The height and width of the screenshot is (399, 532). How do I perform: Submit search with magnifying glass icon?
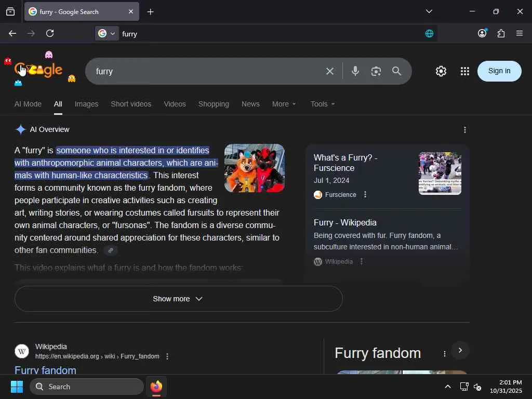tap(396, 71)
